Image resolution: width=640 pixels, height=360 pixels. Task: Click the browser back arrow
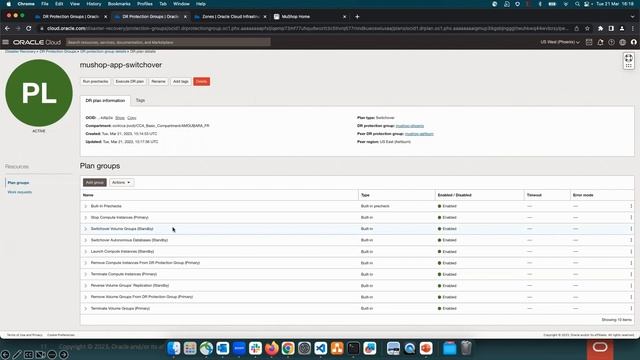[7, 29]
